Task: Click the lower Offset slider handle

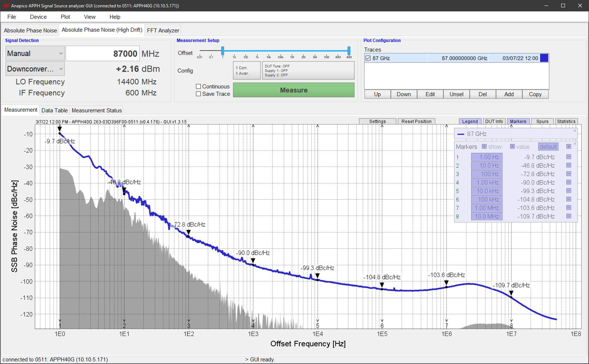Action: pyautogui.click(x=223, y=51)
